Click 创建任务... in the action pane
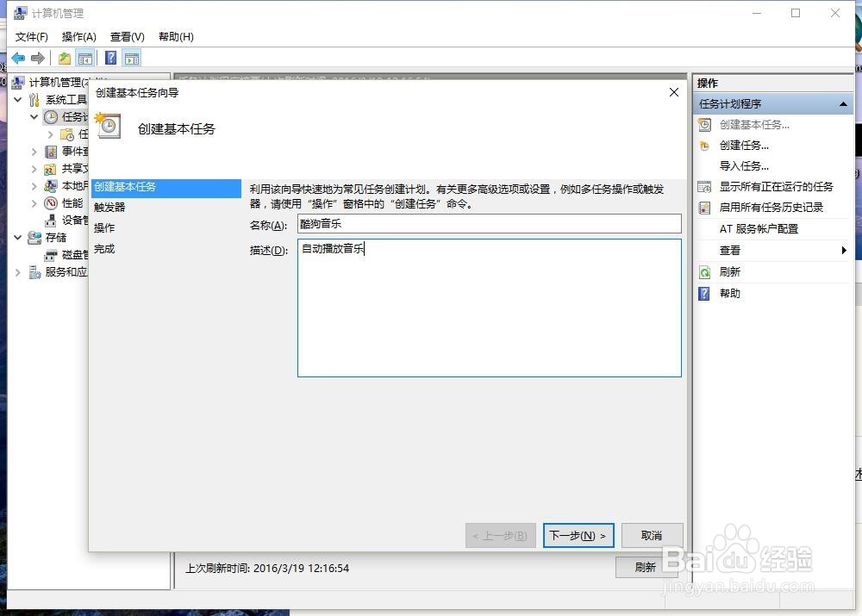The image size is (862, 616). pos(744,146)
